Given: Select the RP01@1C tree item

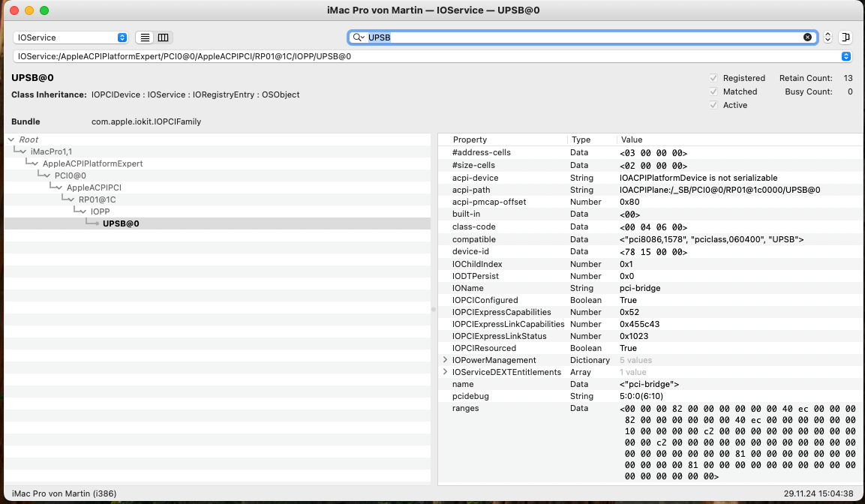Looking at the screenshot, I should coord(97,199).
